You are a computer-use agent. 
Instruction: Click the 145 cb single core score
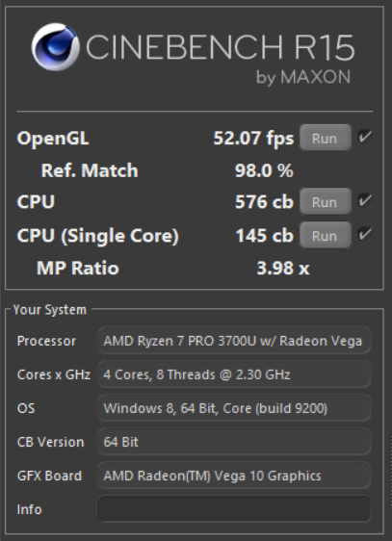pyautogui.click(x=264, y=236)
